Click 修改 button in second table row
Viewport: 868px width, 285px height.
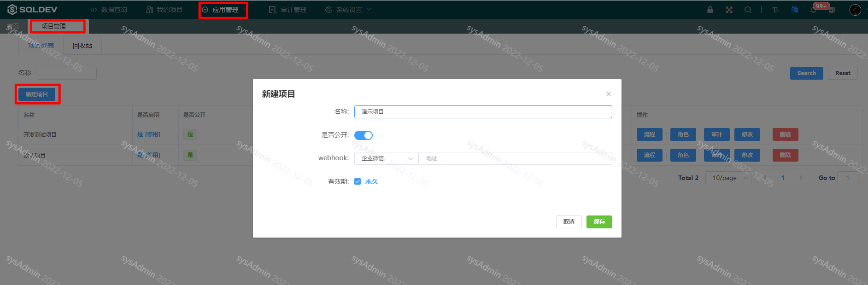coord(747,155)
